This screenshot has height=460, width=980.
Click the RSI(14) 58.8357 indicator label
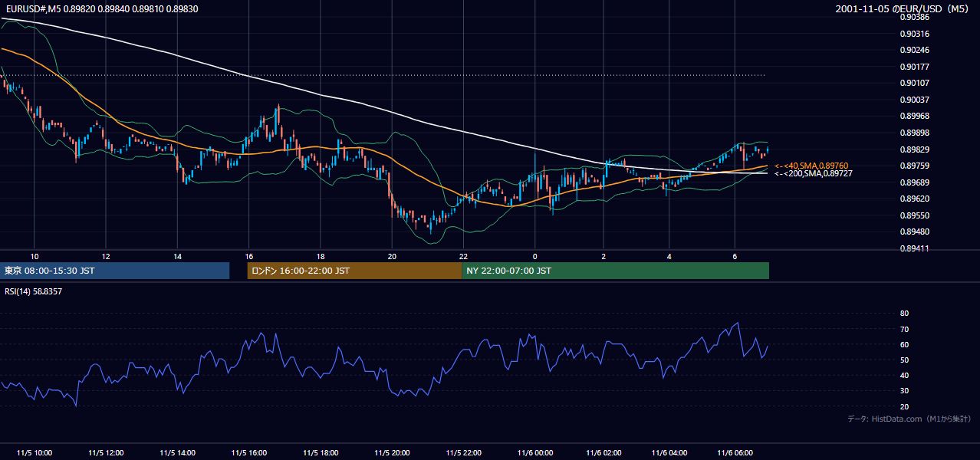tap(34, 291)
